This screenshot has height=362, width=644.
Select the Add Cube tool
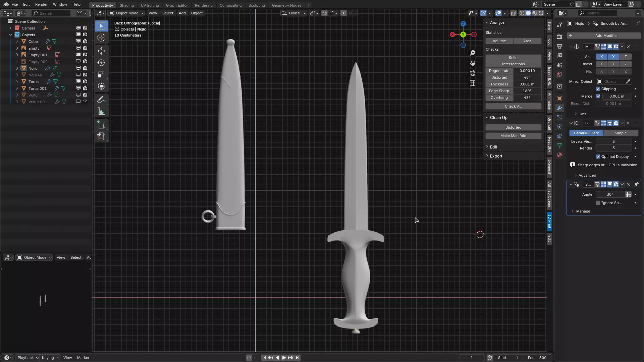click(101, 125)
